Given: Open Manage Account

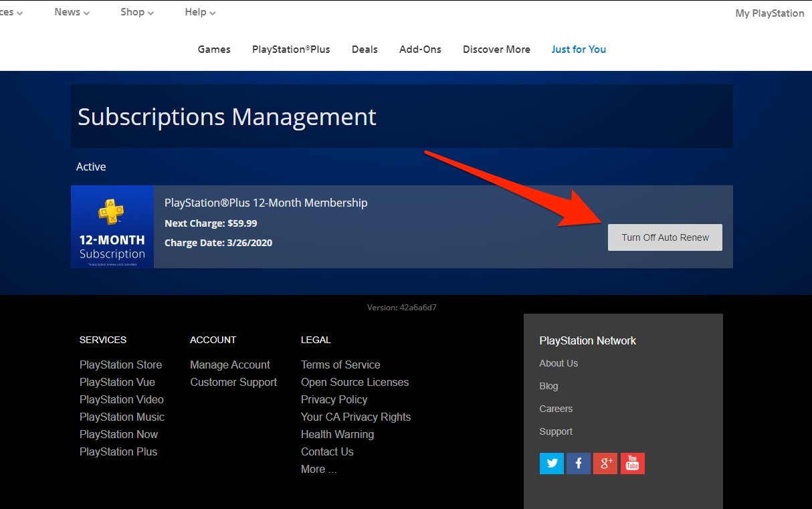Looking at the screenshot, I should (230, 365).
